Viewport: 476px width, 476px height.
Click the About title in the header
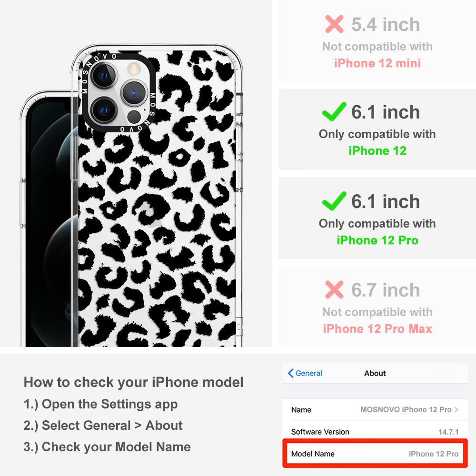pyautogui.click(x=375, y=373)
